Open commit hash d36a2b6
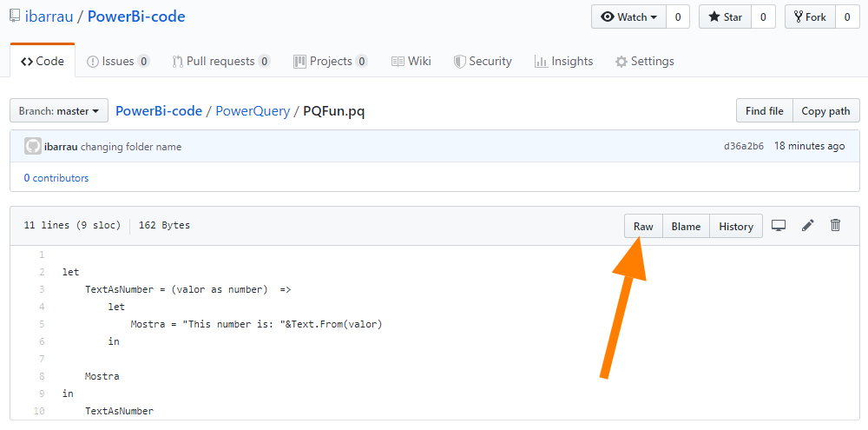868x430 pixels. (744, 146)
